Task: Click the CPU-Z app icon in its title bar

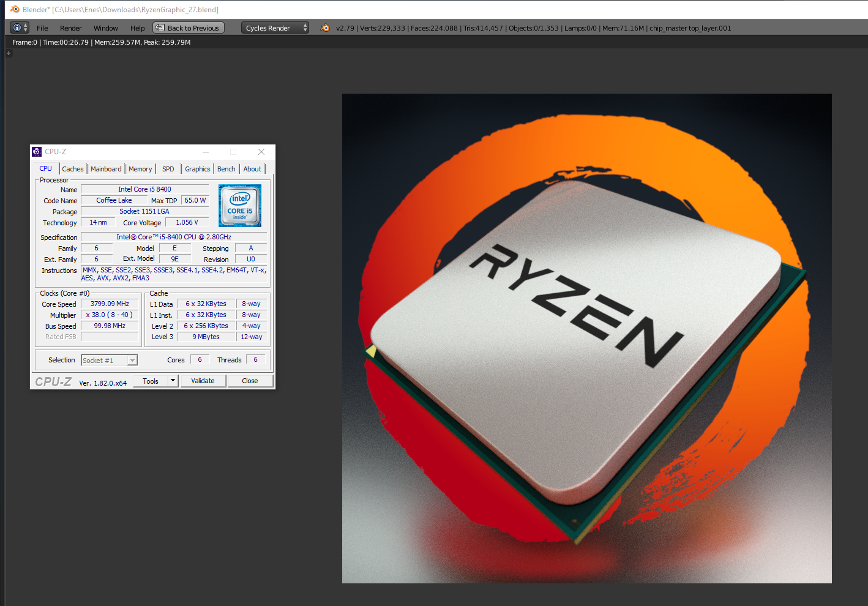Action: [37, 152]
